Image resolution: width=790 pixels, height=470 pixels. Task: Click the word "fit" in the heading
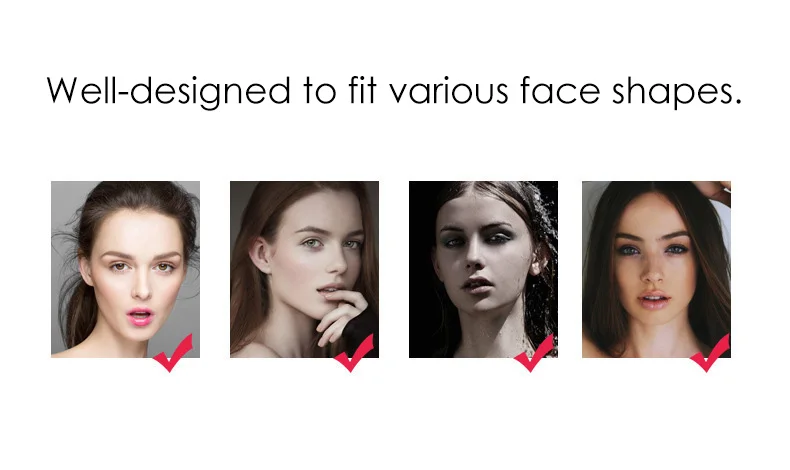362,90
